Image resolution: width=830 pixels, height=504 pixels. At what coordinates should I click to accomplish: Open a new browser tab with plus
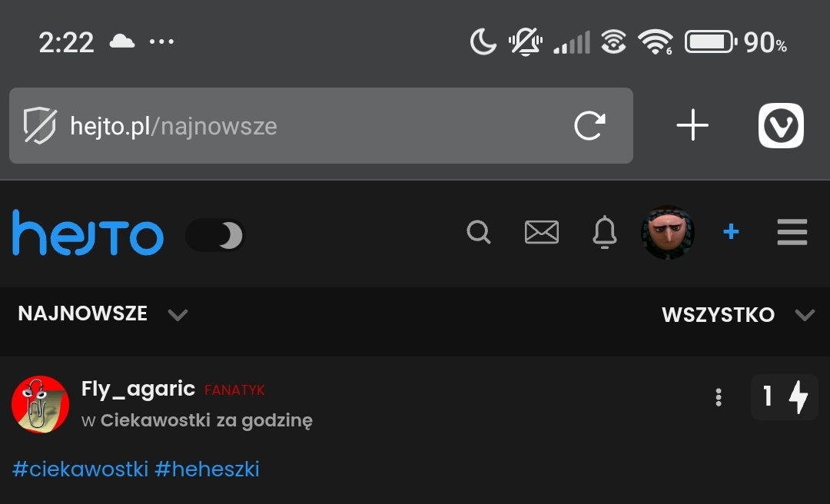(x=692, y=125)
